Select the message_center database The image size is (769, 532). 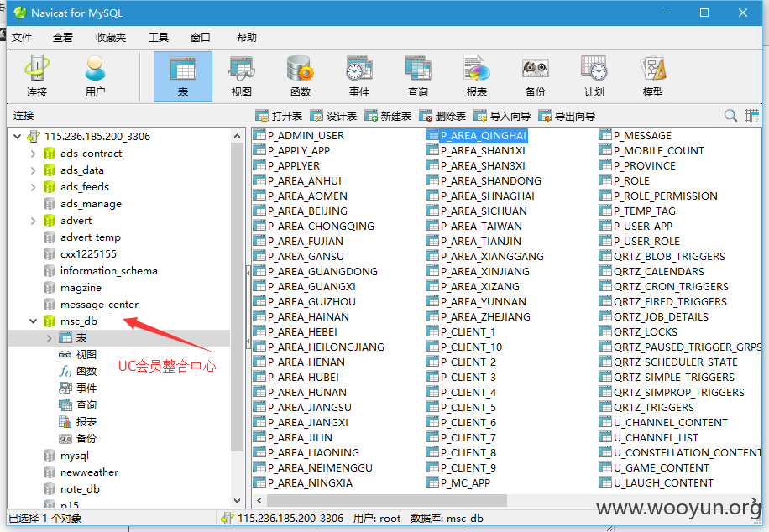[x=92, y=305]
